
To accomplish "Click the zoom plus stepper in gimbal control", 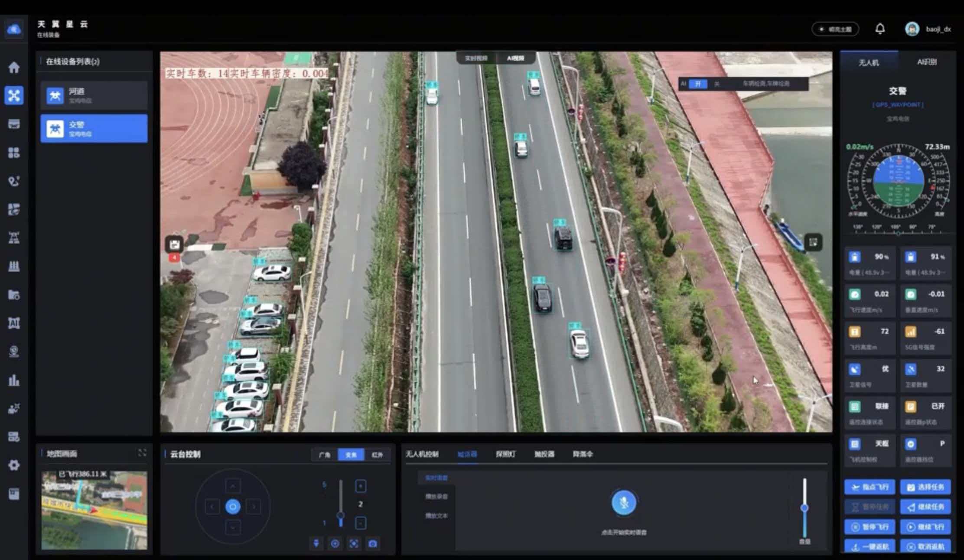I will coord(361,486).
